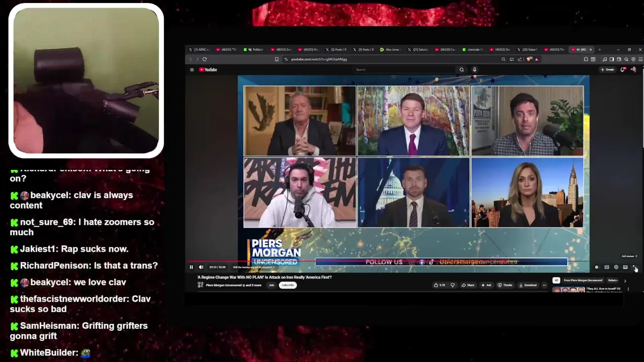Image resolution: width=644 pixels, height=362 pixels.
Task: Open the YouTube notifications bell
Action: click(623, 69)
